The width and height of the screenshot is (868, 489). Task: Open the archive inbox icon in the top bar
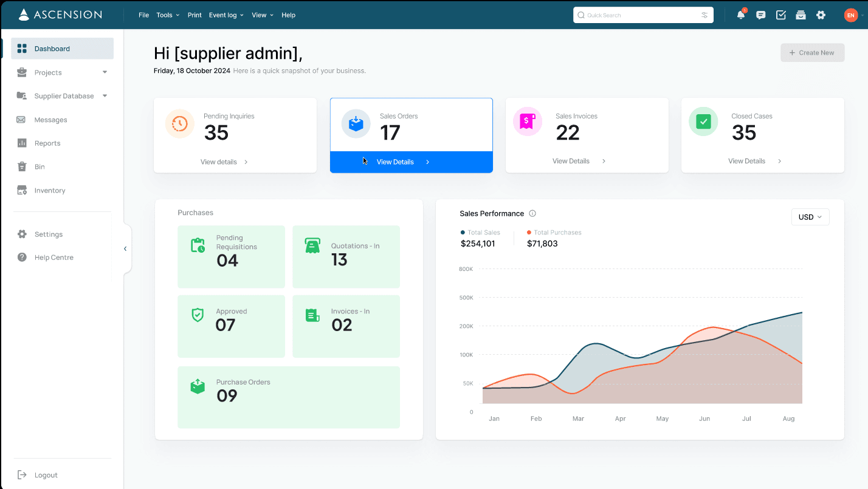tap(801, 15)
